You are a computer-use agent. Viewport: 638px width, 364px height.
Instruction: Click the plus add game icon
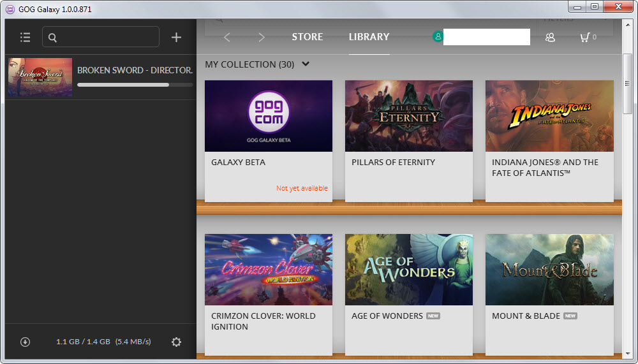[x=176, y=38]
